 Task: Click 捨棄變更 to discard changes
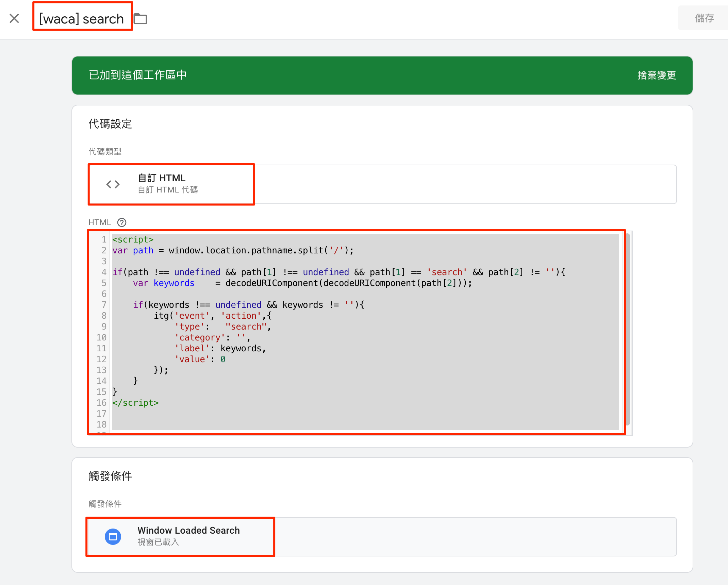pos(656,75)
